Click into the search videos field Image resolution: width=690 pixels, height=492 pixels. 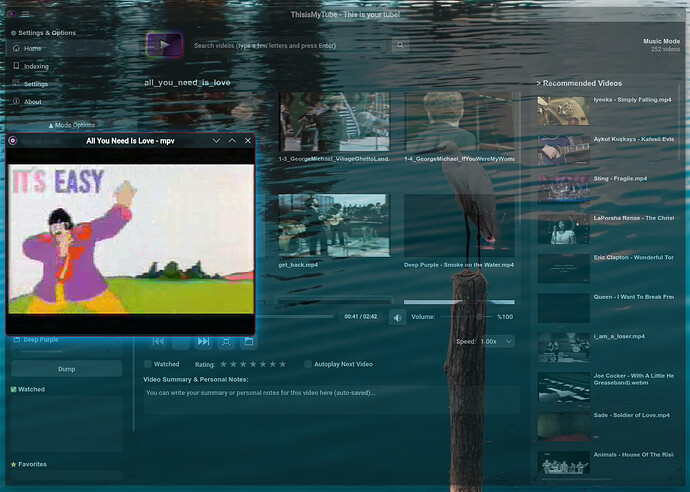click(x=290, y=45)
